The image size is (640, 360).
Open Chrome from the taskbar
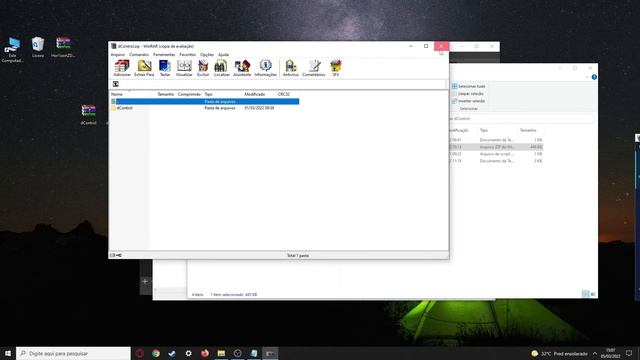tap(156, 353)
